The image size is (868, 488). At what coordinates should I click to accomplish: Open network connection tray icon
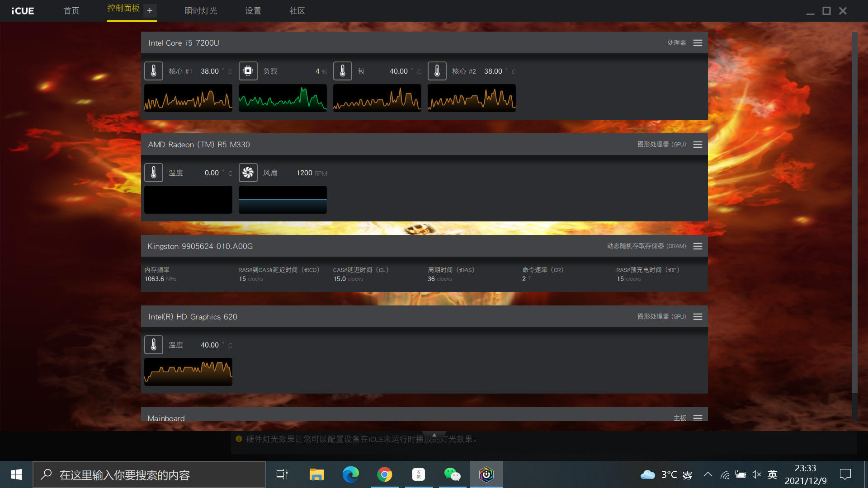(725, 474)
